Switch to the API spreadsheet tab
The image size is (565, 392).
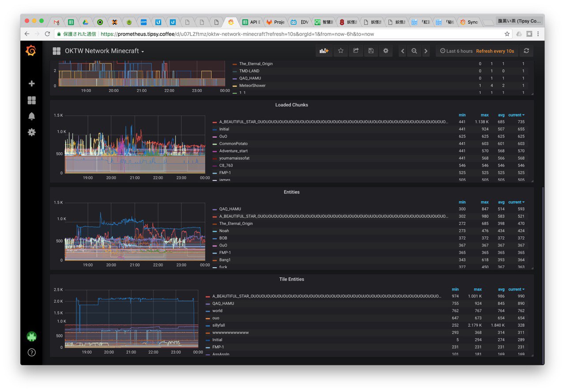(252, 22)
